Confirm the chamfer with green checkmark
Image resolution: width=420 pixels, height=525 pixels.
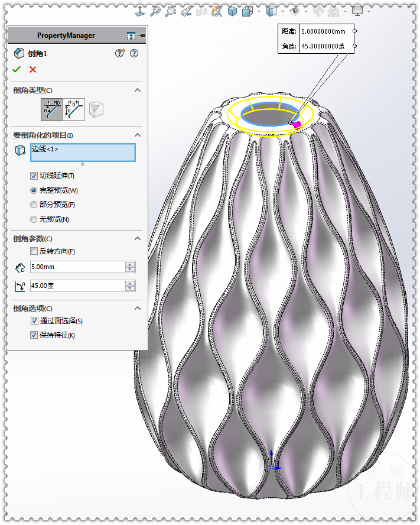pos(17,69)
